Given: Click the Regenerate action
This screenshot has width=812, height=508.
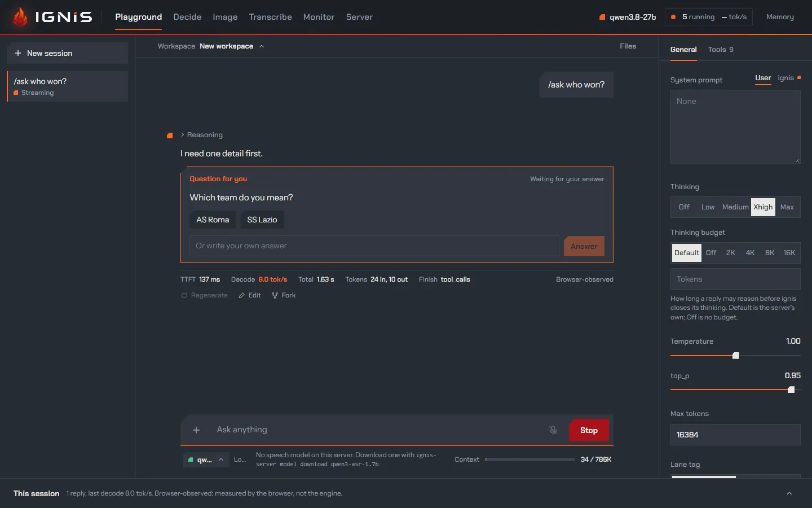Looking at the screenshot, I should pyautogui.click(x=204, y=295).
